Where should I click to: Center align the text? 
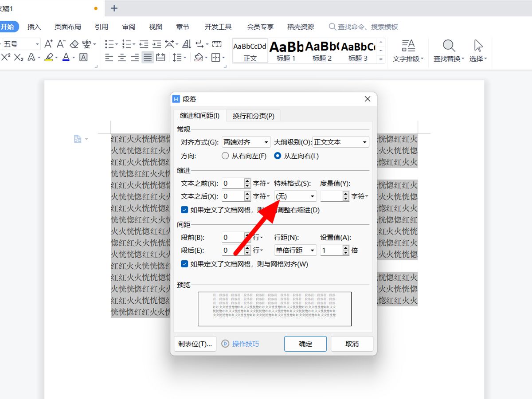tap(122, 57)
